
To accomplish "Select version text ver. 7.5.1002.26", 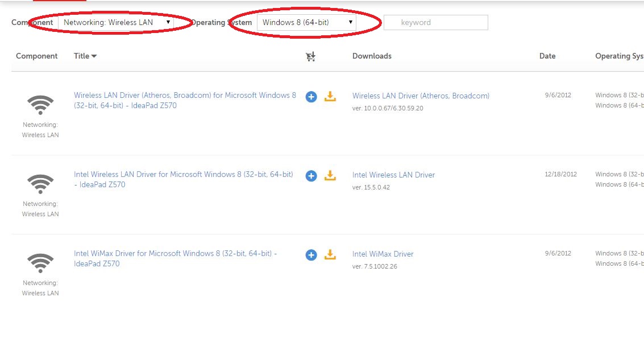I will coord(375,266).
